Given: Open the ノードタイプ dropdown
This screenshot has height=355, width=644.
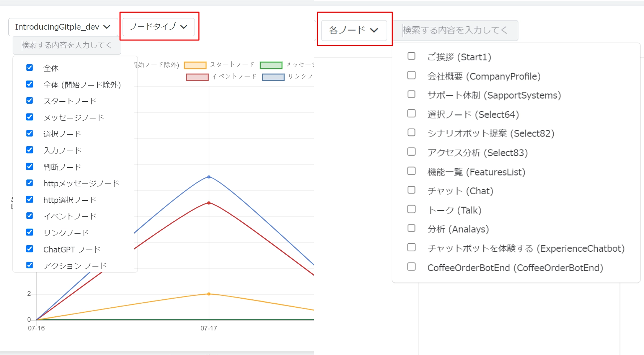Looking at the screenshot, I should (159, 27).
